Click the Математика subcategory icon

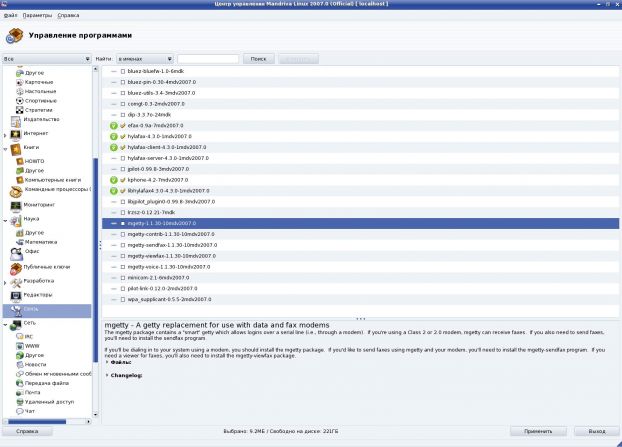point(19,242)
